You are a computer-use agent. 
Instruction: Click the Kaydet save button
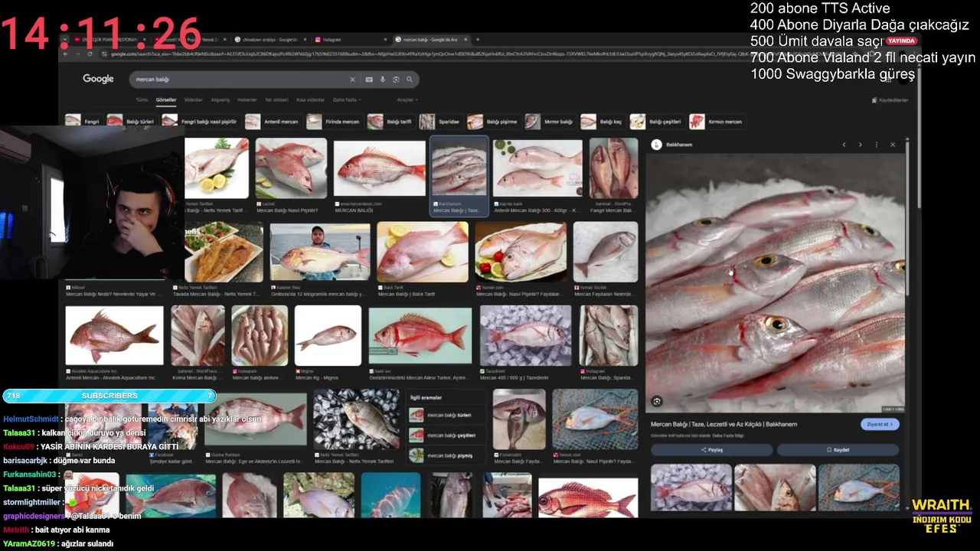(x=838, y=450)
